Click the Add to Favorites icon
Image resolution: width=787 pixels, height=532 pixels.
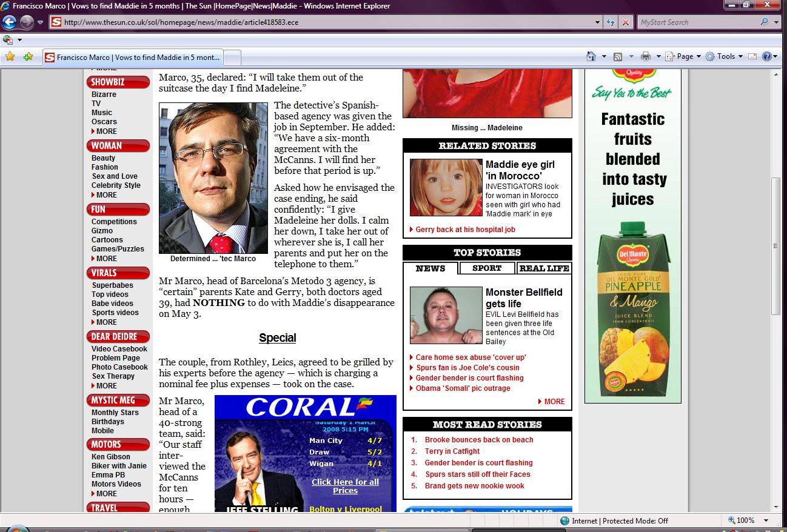coord(28,57)
